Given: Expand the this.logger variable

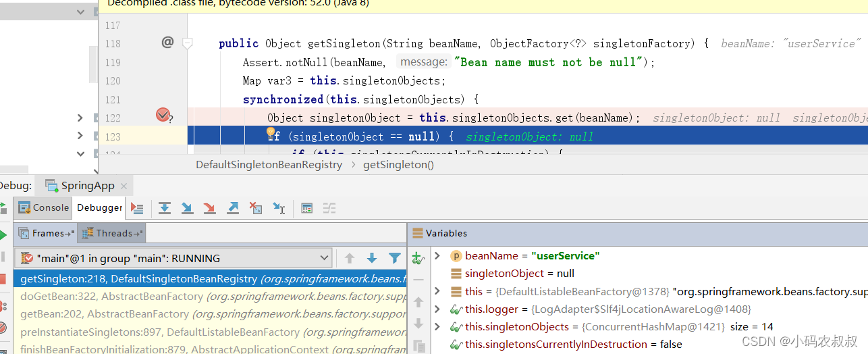Looking at the screenshot, I should coord(437,309).
